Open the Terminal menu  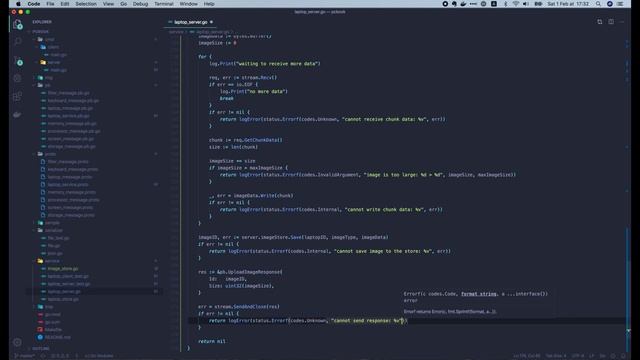point(164,4)
